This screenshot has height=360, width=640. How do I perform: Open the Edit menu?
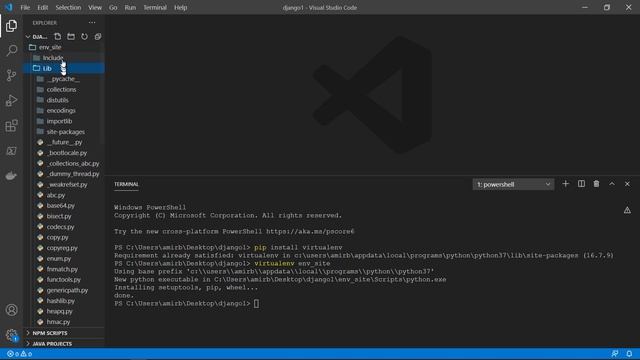click(x=42, y=7)
